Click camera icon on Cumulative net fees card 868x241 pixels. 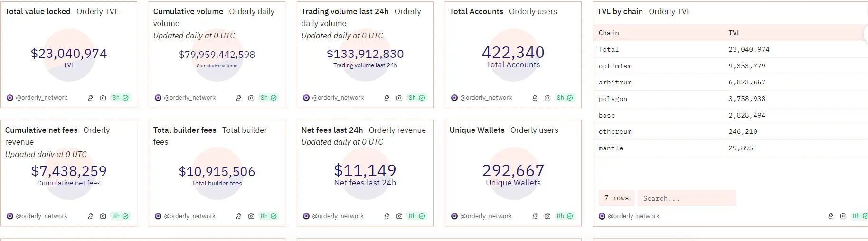click(x=103, y=216)
